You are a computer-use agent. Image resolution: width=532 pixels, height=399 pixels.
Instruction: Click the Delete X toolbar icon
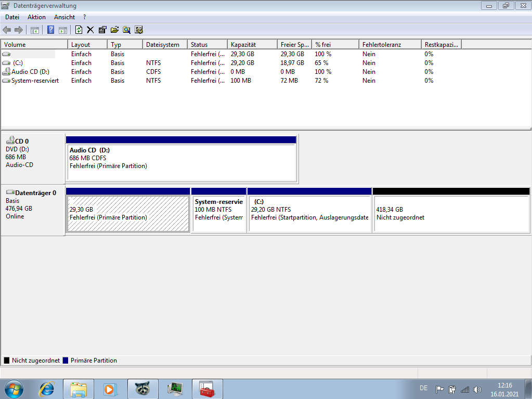click(90, 30)
